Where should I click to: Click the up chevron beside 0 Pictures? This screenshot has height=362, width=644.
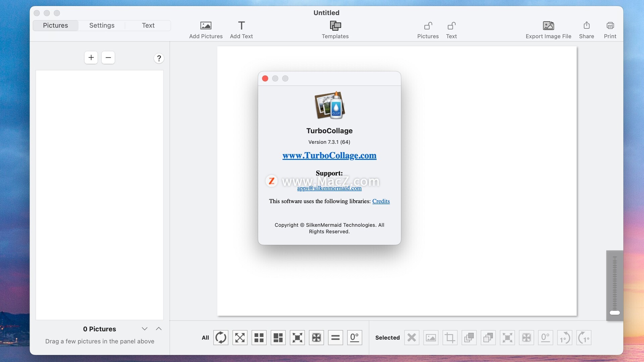[x=159, y=329]
